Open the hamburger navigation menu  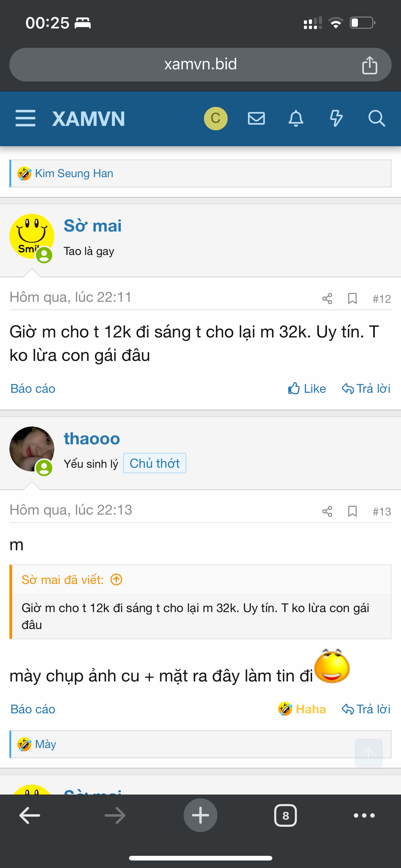click(25, 118)
